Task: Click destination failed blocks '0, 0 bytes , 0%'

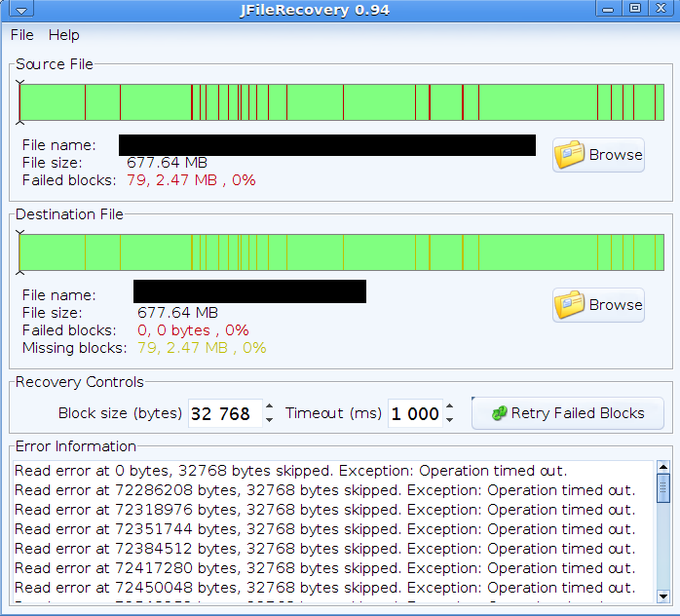Action: [x=193, y=330]
